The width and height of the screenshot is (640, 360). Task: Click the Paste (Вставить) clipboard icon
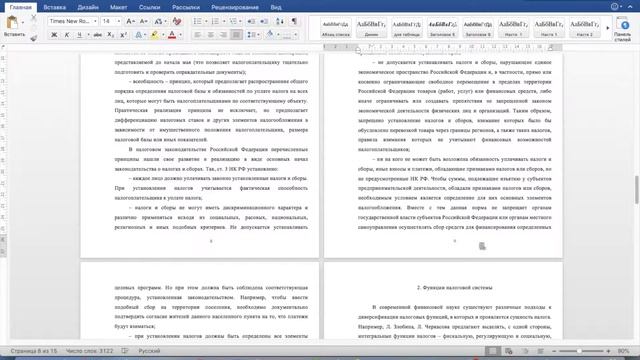coord(12,22)
